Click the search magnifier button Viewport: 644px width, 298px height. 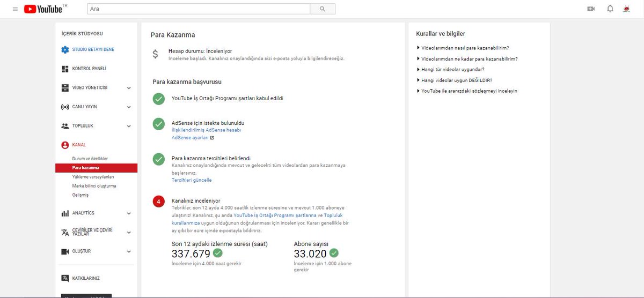coord(323,9)
